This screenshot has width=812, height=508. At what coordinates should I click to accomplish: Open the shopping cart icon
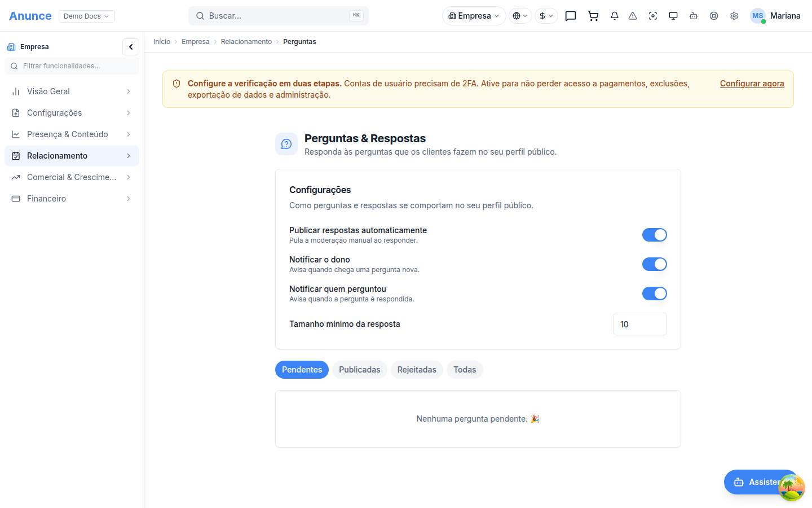593,16
